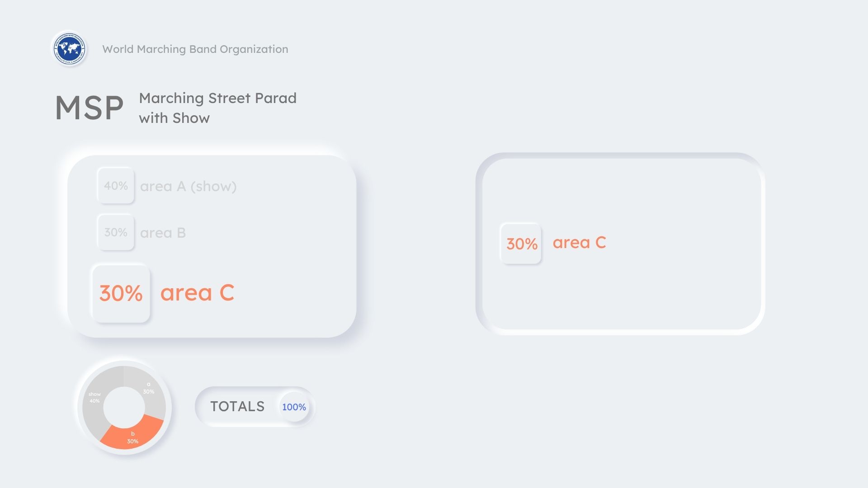
Task: Click the 30% badge in the right panel
Action: pyautogui.click(x=521, y=244)
